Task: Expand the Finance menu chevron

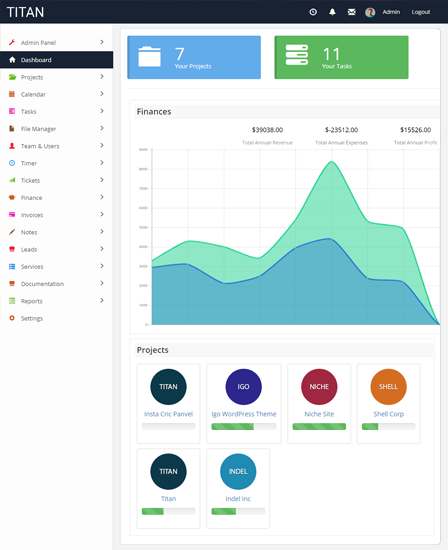Action: [102, 197]
